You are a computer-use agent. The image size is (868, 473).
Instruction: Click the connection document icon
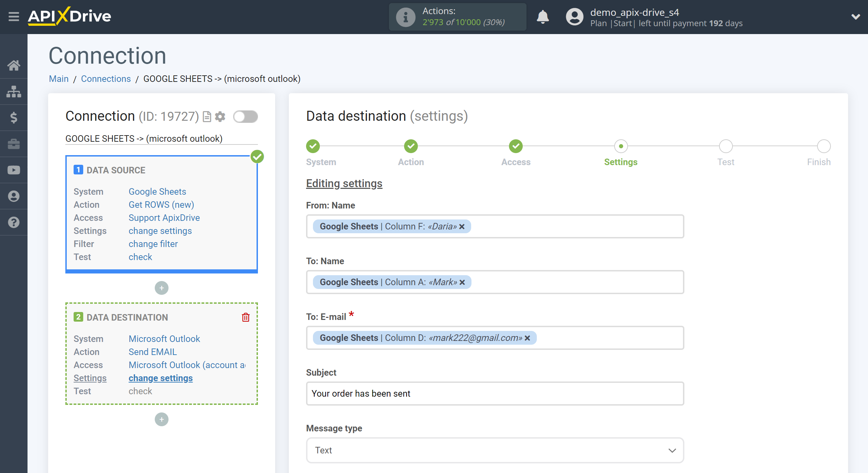coord(207,117)
